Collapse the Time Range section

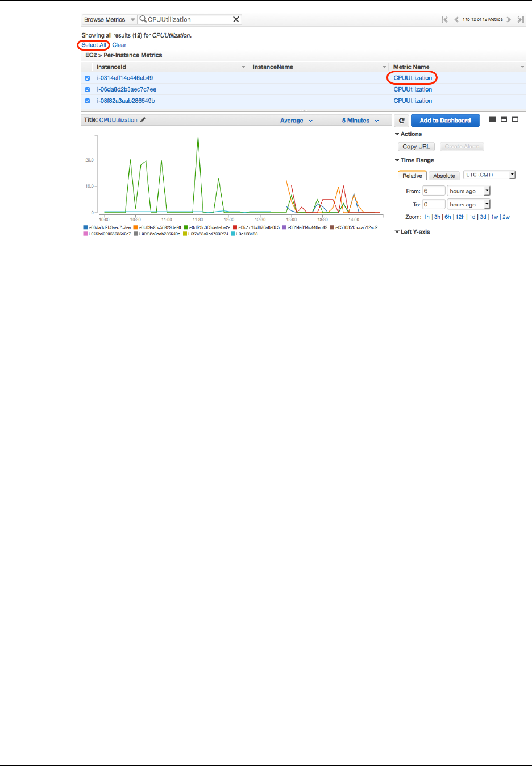pyautogui.click(x=397, y=160)
